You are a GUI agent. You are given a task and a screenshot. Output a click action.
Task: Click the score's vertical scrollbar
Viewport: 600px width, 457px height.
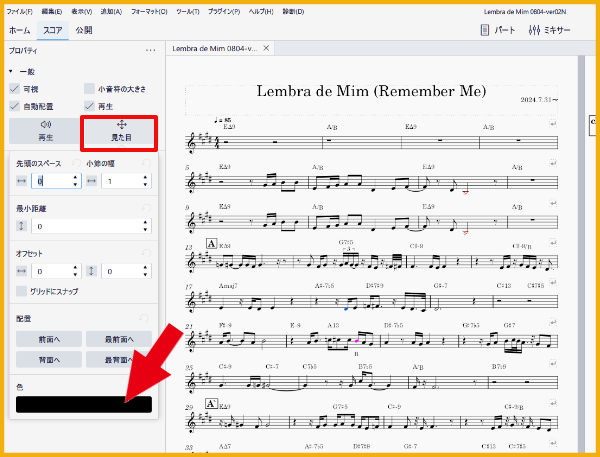(581, 253)
